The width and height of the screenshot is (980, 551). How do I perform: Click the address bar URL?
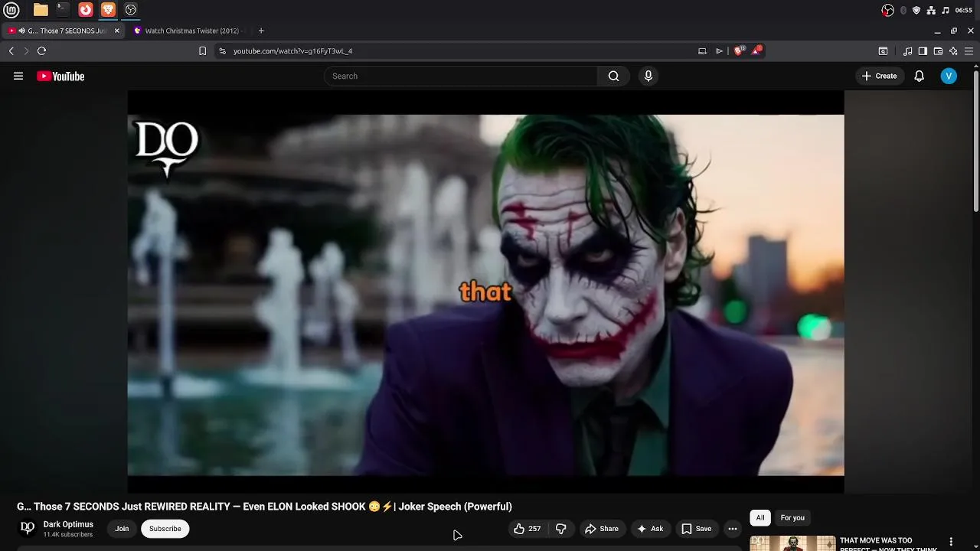(292, 51)
